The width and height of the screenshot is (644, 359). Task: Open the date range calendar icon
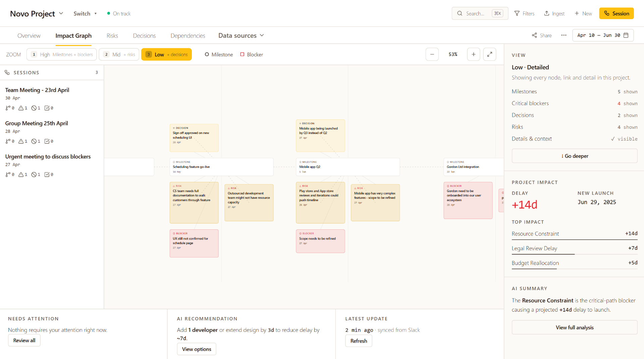626,35
